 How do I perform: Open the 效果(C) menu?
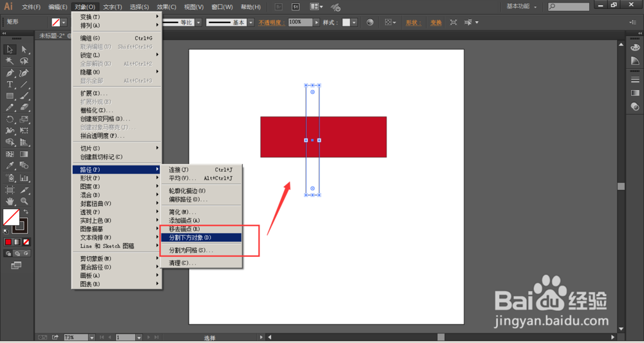(166, 7)
